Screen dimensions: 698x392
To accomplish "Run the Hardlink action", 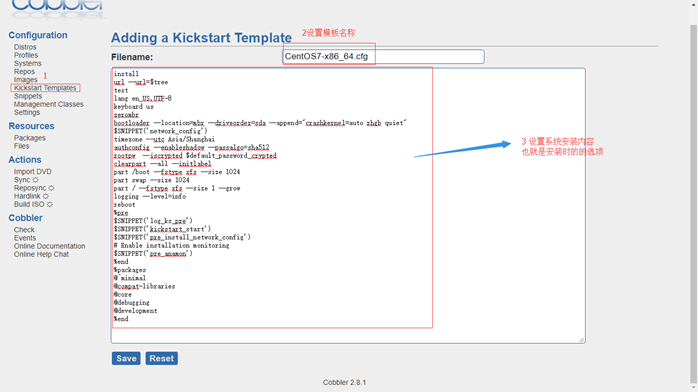I will (x=27, y=196).
